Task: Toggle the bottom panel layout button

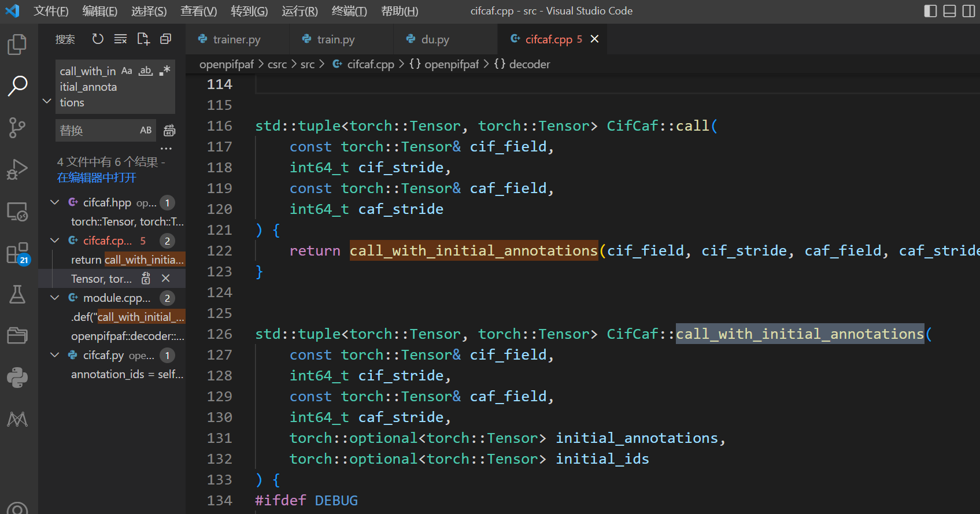Action: (949, 11)
